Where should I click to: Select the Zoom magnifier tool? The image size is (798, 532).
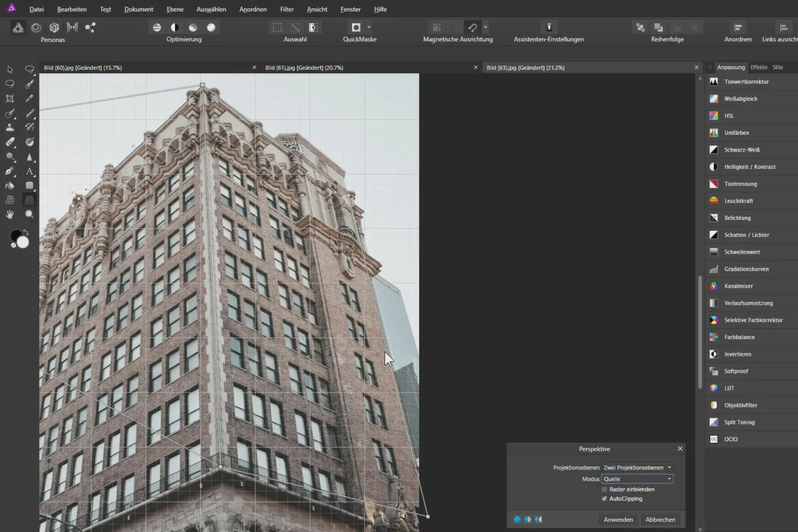(x=29, y=215)
